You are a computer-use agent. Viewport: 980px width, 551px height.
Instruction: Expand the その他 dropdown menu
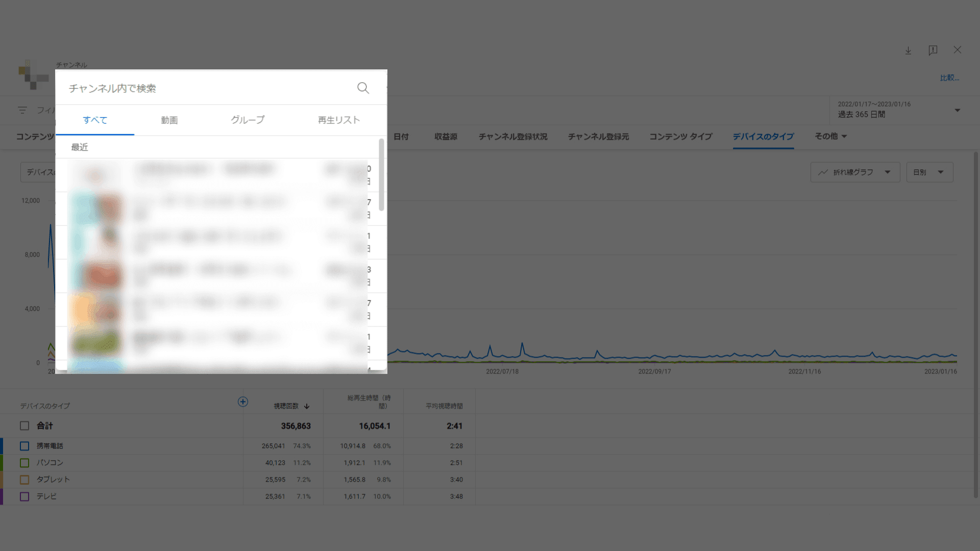pyautogui.click(x=830, y=136)
